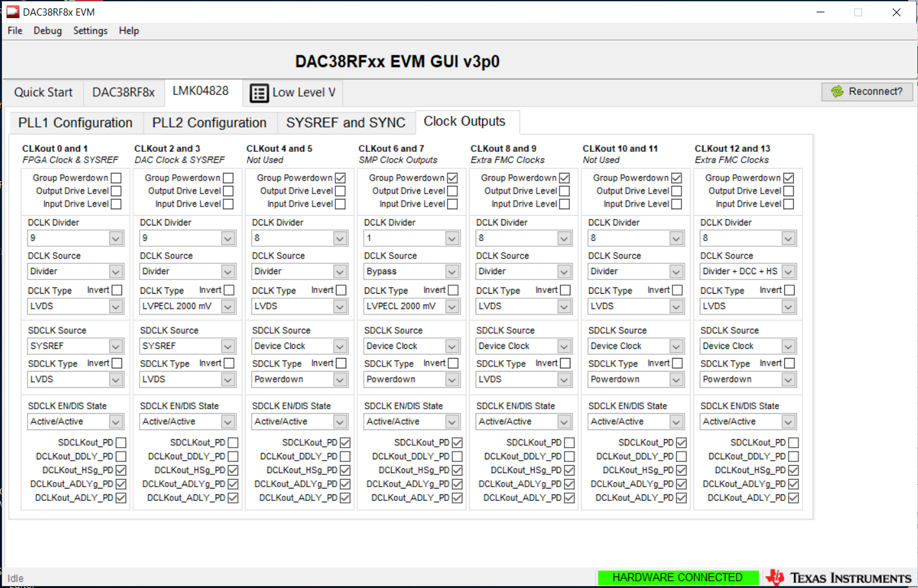
Task: Uncheck DCLKout_ADLYg_PD for CLKout 4 and 5
Action: tap(345, 484)
